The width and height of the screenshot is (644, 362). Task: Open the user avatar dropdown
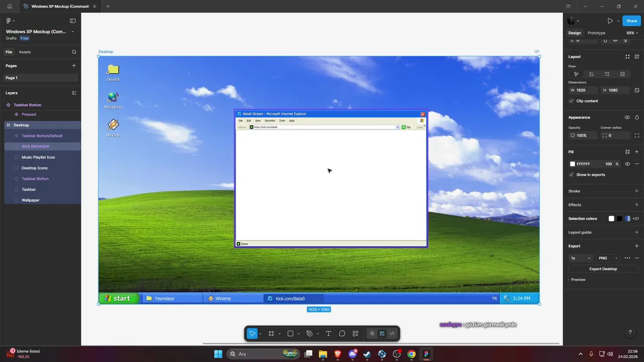[573, 21]
